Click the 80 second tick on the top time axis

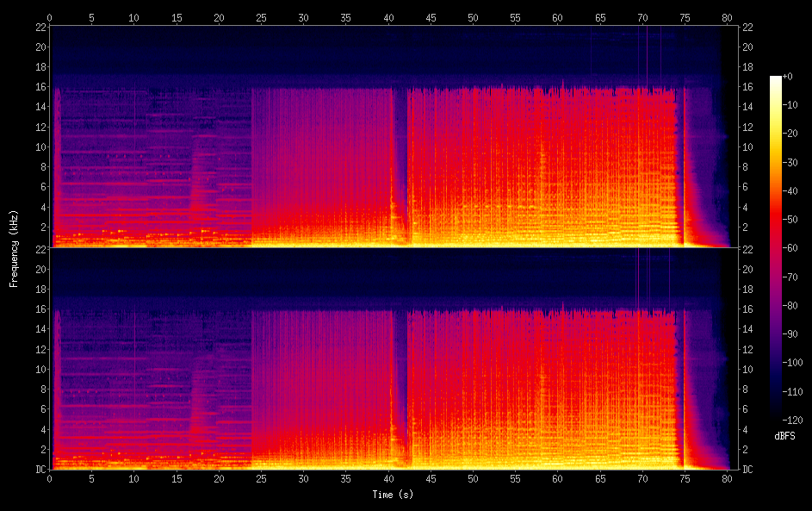point(727,16)
